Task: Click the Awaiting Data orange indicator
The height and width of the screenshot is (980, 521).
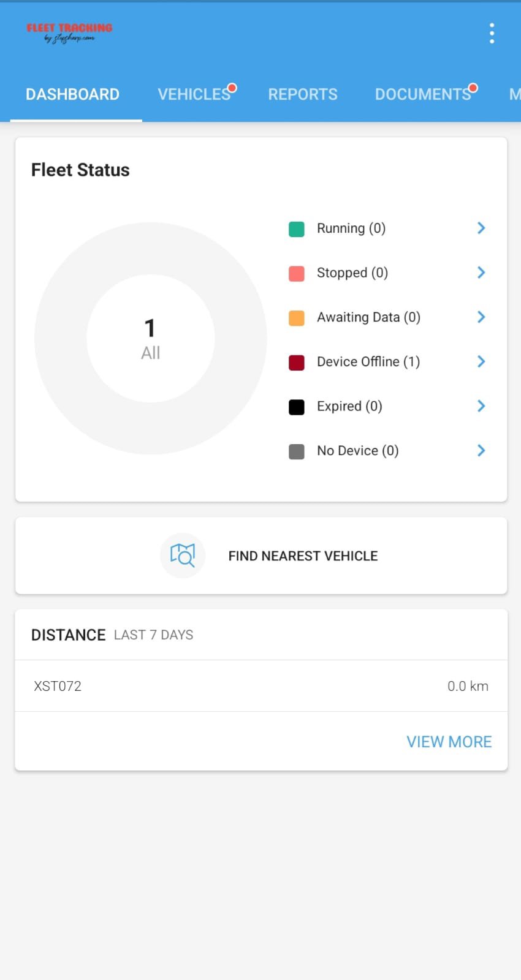Action: (297, 318)
